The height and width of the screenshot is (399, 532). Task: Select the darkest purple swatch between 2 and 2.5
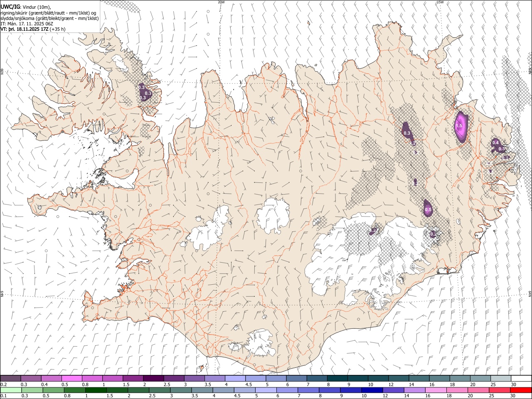point(153,378)
